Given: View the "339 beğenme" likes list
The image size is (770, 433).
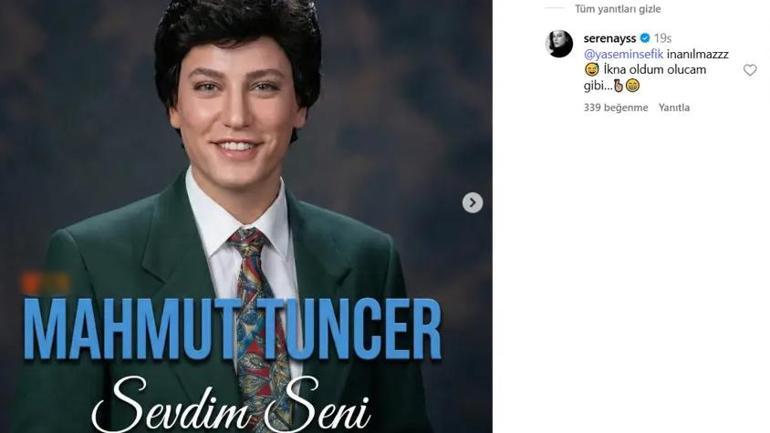Looking at the screenshot, I should tap(615, 107).
